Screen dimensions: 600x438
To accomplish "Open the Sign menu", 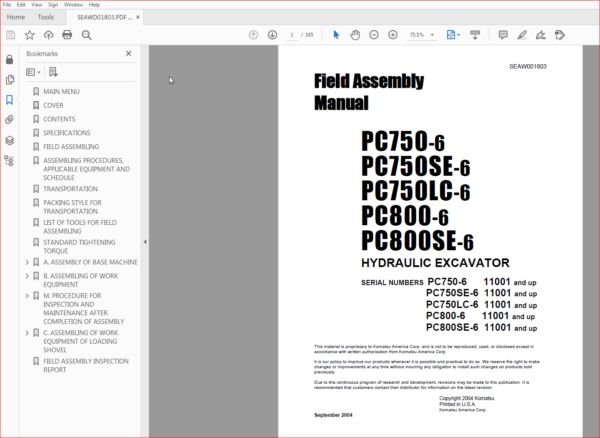I will pos(53,5).
